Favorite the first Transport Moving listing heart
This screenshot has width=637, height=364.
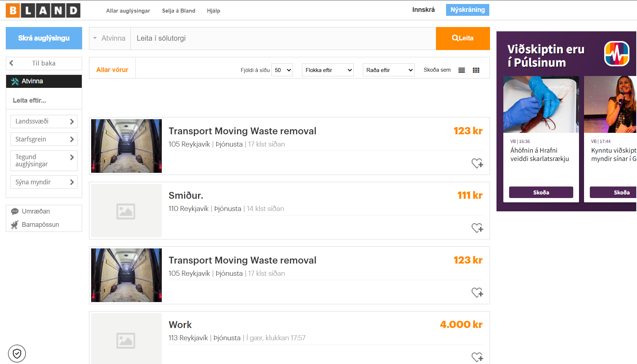(x=477, y=163)
